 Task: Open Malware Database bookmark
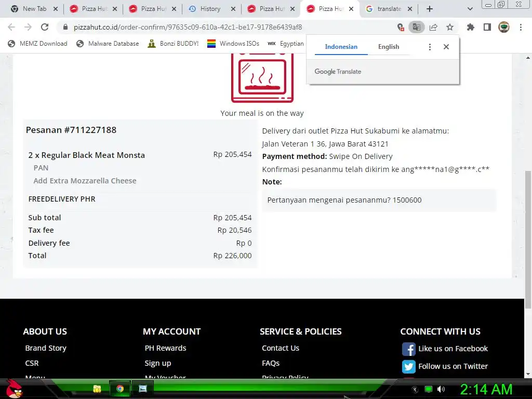(108, 44)
